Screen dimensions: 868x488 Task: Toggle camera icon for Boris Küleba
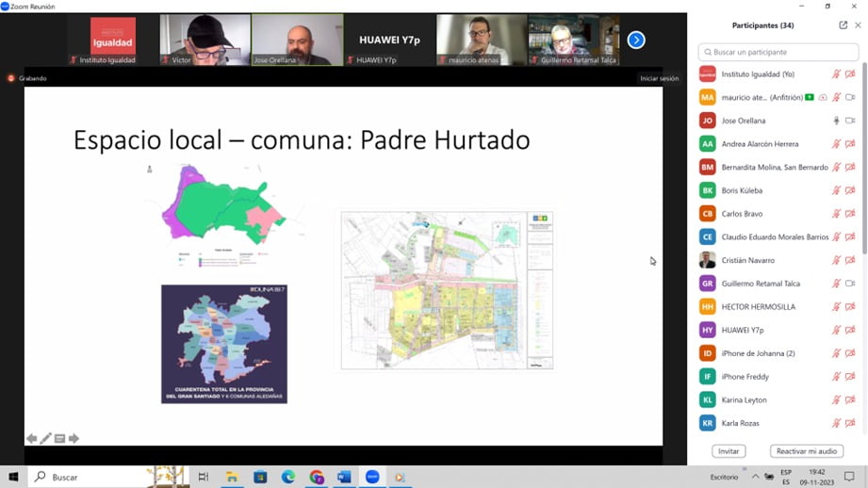(x=850, y=190)
